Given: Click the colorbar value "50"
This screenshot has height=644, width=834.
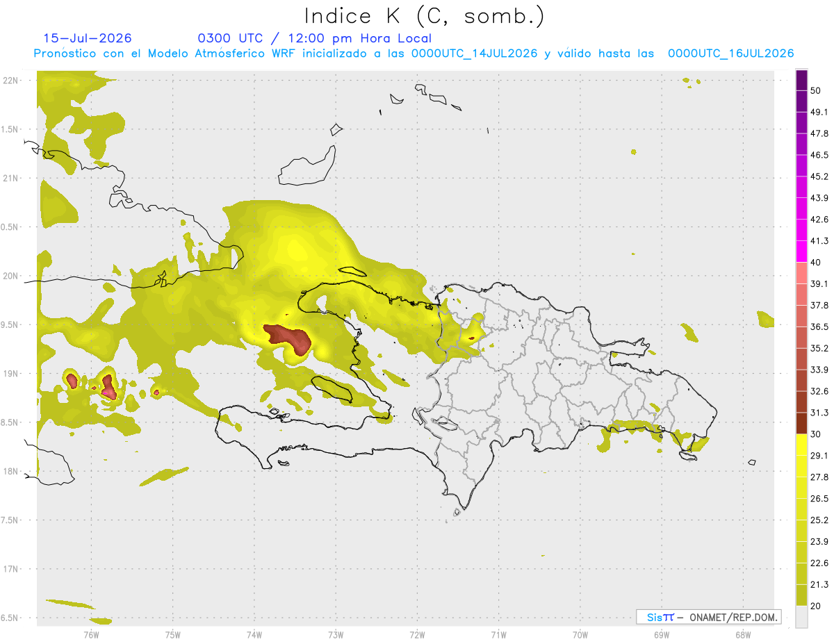Looking at the screenshot, I should pos(816,90).
